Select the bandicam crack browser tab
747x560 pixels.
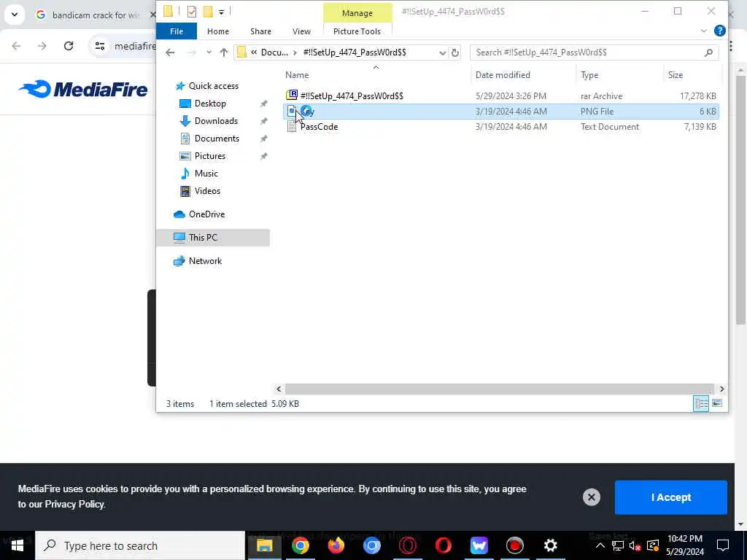click(x=96, y=15)
